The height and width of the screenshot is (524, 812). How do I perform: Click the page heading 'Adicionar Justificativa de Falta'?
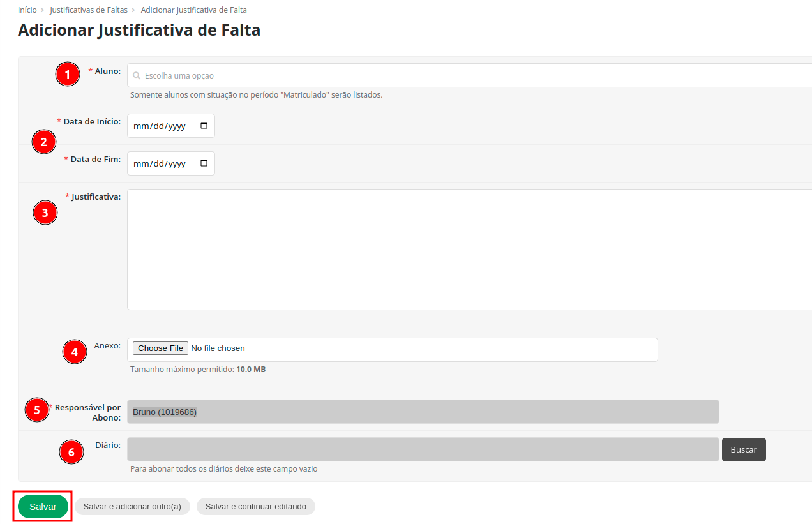point(139,29)
